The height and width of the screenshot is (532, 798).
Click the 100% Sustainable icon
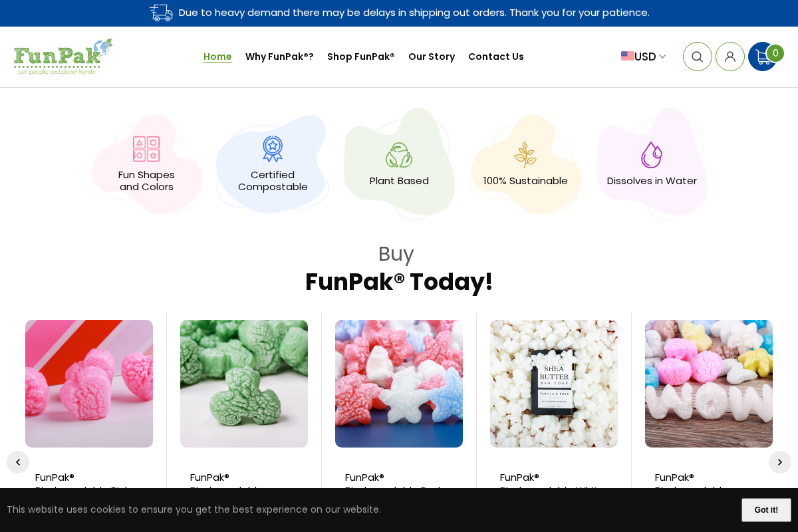(x=525, y=154)
